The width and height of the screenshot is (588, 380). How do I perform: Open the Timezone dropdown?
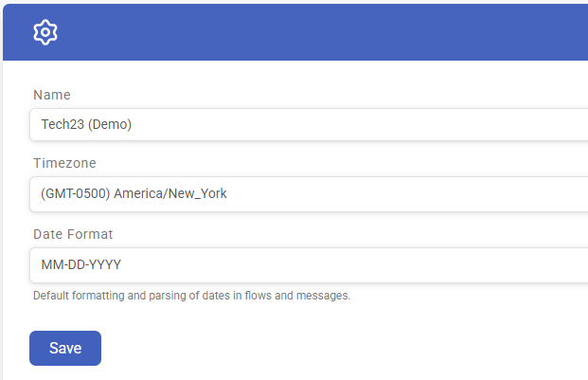309,194
